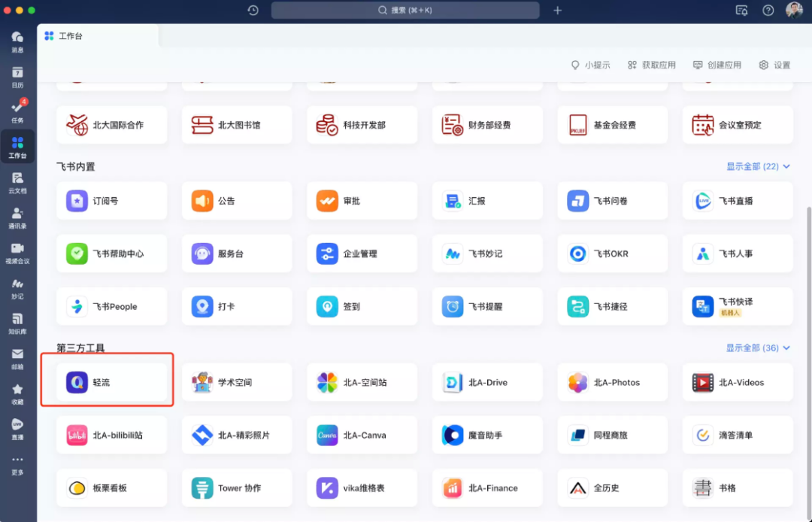Open 北大国际合作 app
Image resolution: width=812 pixels, height=522 pixels.
111,125
